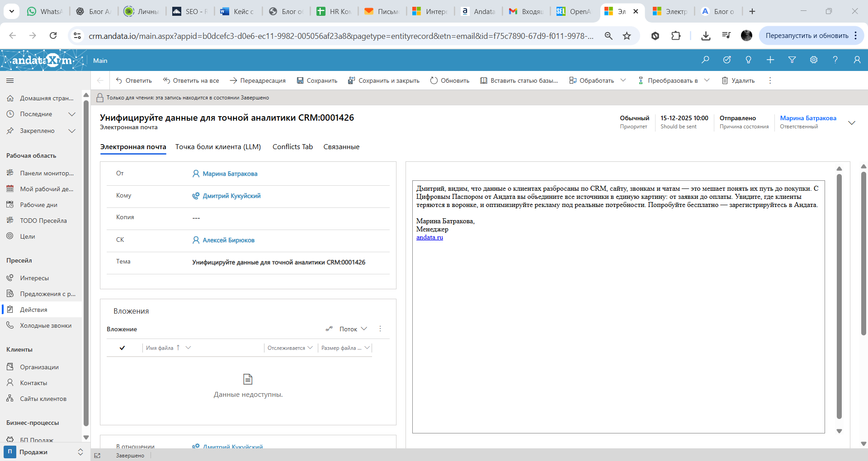Click the andataXrm logo

pos(43,60)
